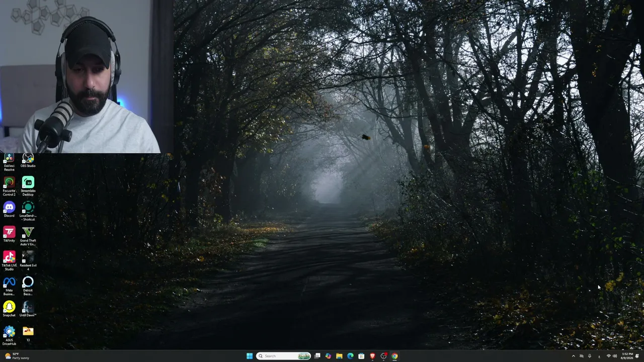Launch Brave browser from the taskbar
Viewport: 644px width, 362px height.
click(372, 356)
